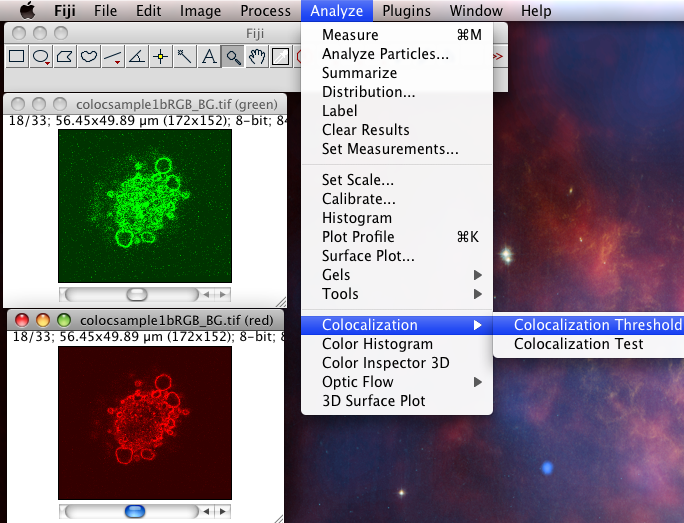This screenshot has width=684, height=523.
Task: Select the Straight Line tool
Action: 113,57
